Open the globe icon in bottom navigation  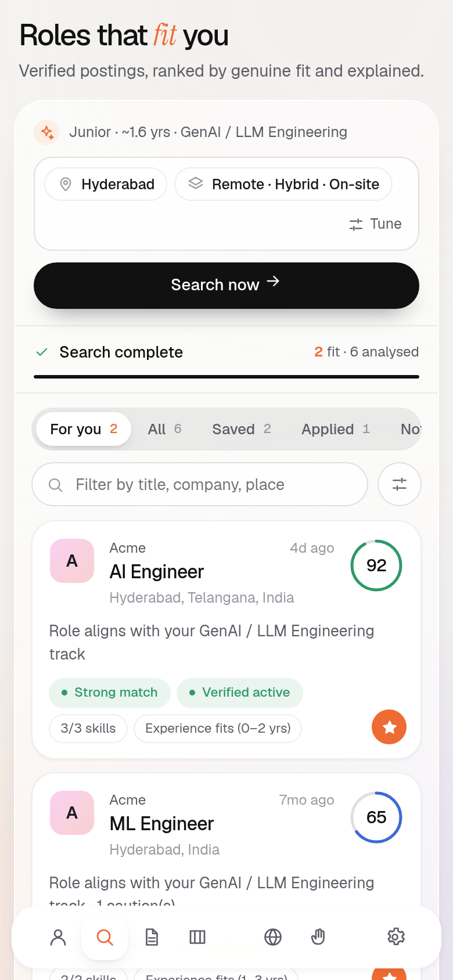point(273,937)
